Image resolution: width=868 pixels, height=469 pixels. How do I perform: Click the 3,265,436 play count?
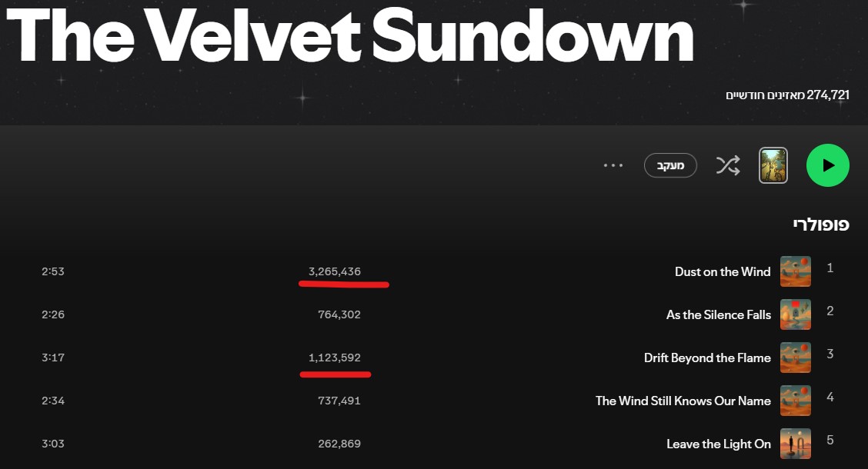[335, 271]
